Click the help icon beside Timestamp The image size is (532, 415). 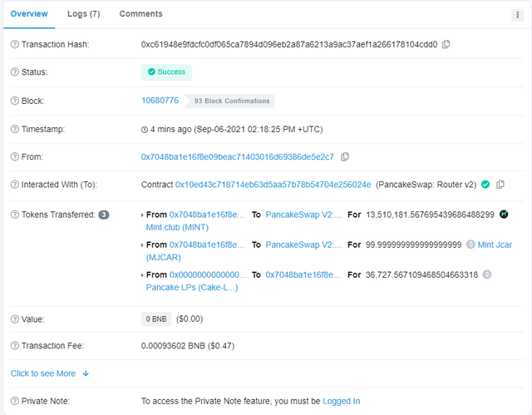[x=15, y=129]
